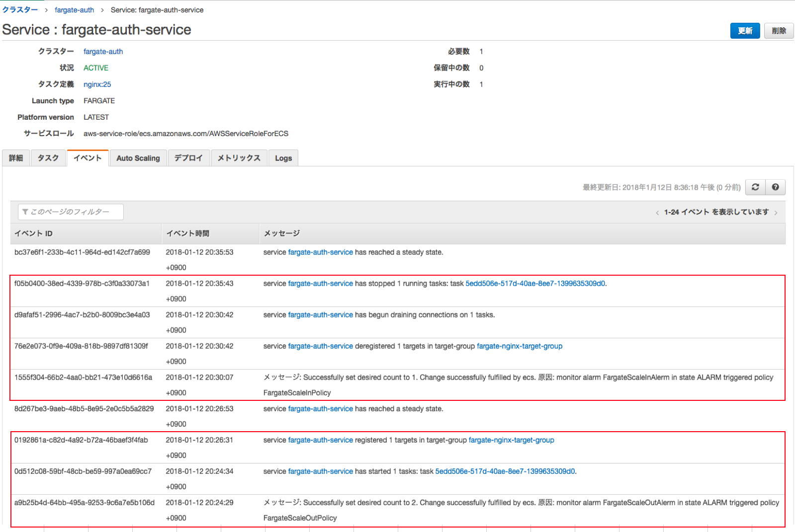The height and width of the screenshot is (532, 795).
Task: Open the デプロイ tab
Action: (188, 158)
